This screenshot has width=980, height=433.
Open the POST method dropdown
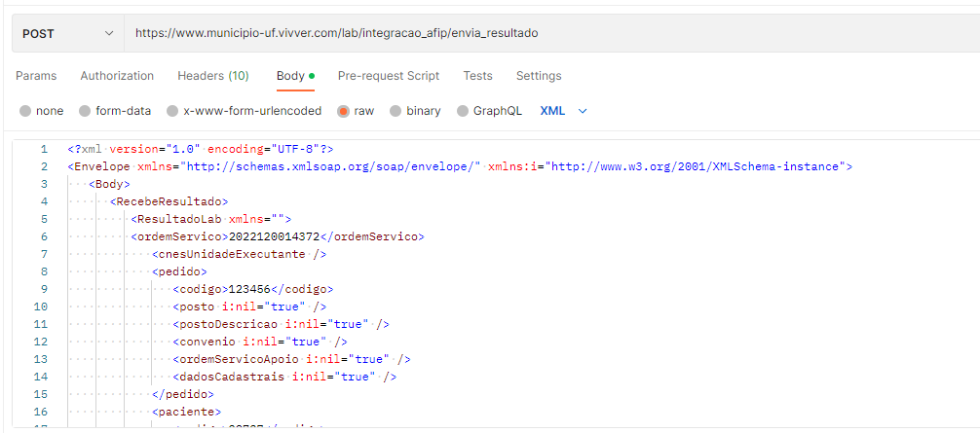click(67, 33)
